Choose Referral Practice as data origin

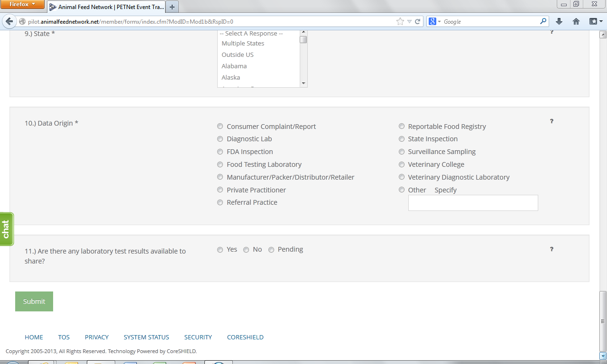click(220, 202)
